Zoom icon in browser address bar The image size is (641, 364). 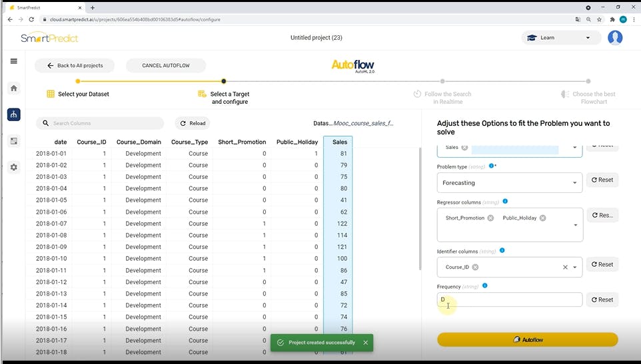pos(588,19)
